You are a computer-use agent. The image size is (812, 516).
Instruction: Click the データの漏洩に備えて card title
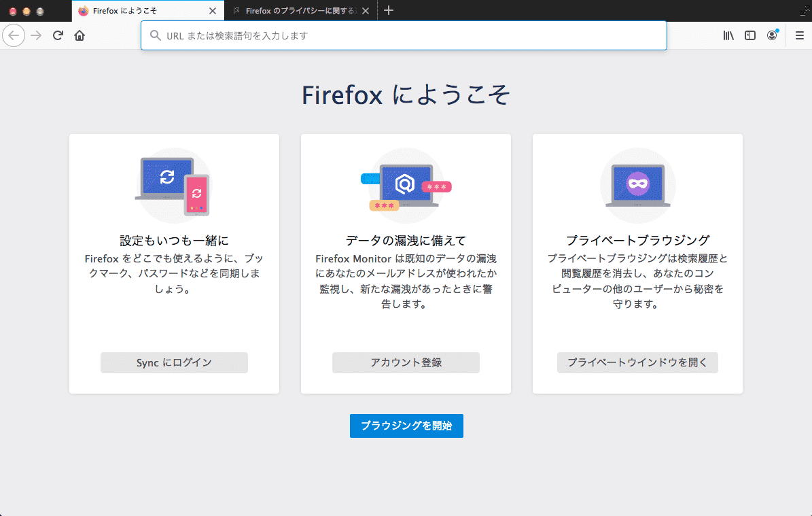[406, 241]
